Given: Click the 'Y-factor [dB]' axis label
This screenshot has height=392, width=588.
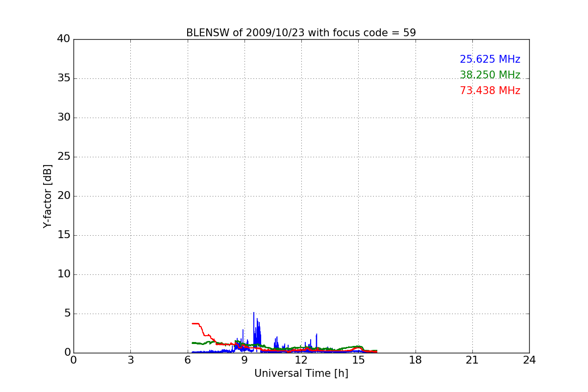Looking at the screenshot, I should tap(48, 196).
